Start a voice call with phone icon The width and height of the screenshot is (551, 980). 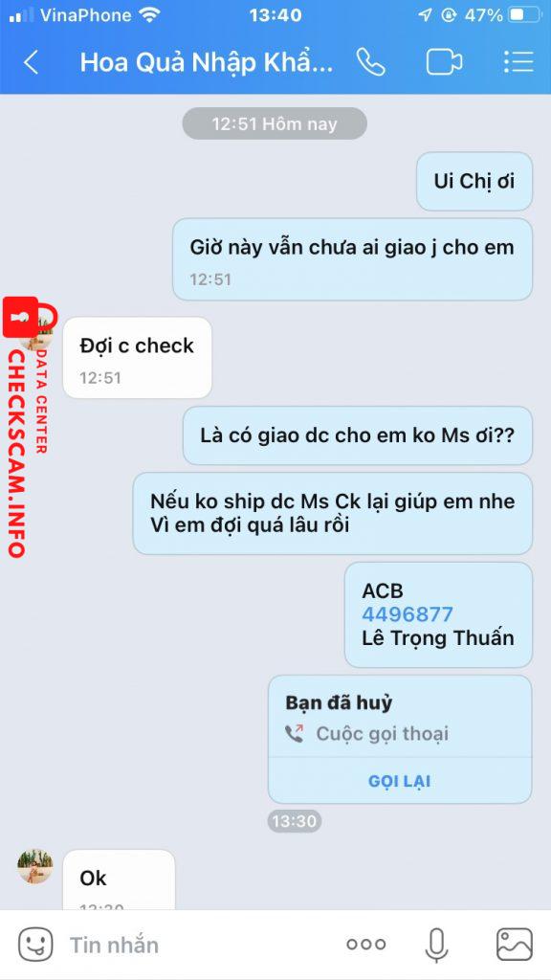click(x=370, y=61)
